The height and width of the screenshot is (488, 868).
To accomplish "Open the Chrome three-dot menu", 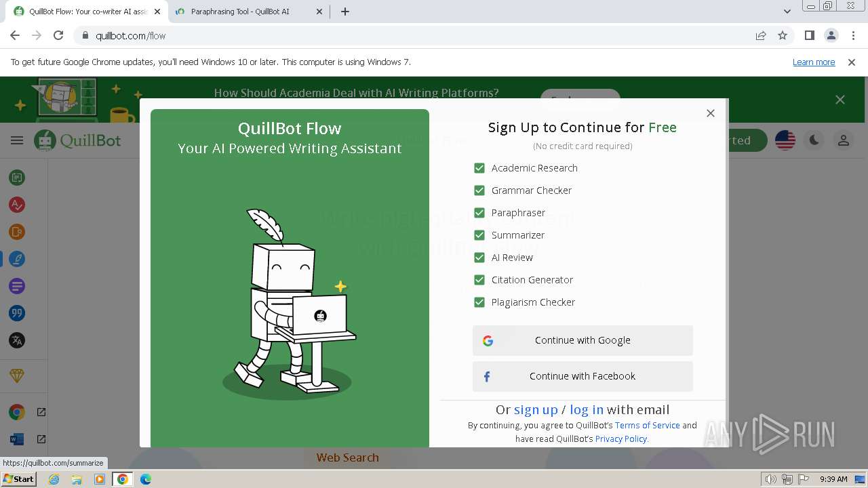I will (x=853, y=35).
